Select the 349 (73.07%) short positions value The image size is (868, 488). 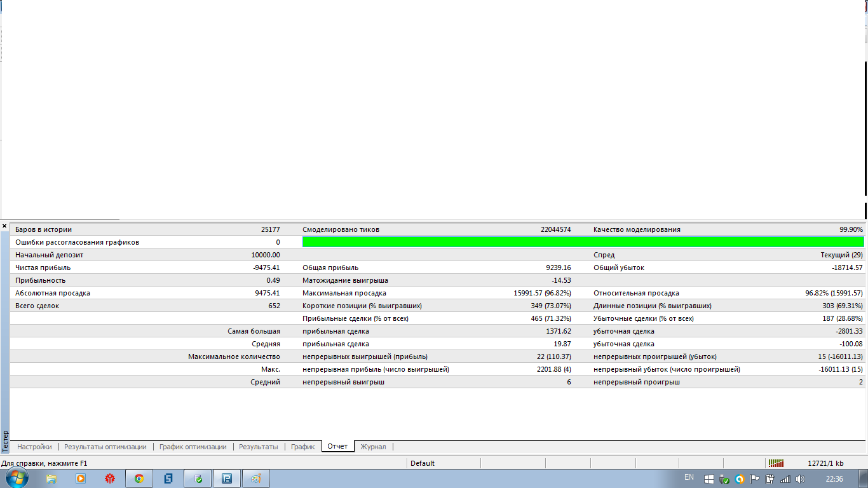(551, 306)
